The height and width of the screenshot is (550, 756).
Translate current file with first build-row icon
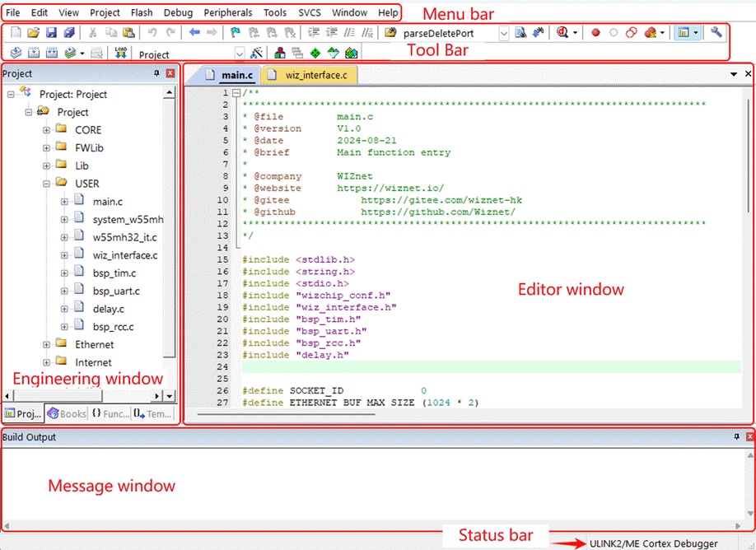coord(16,53)
